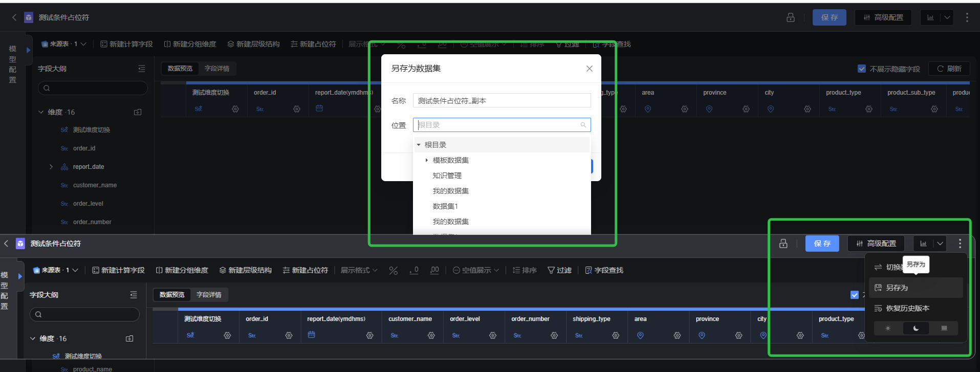Open the 来源表 · 1 dropdown in the upper toolbar

click(64, 44)
